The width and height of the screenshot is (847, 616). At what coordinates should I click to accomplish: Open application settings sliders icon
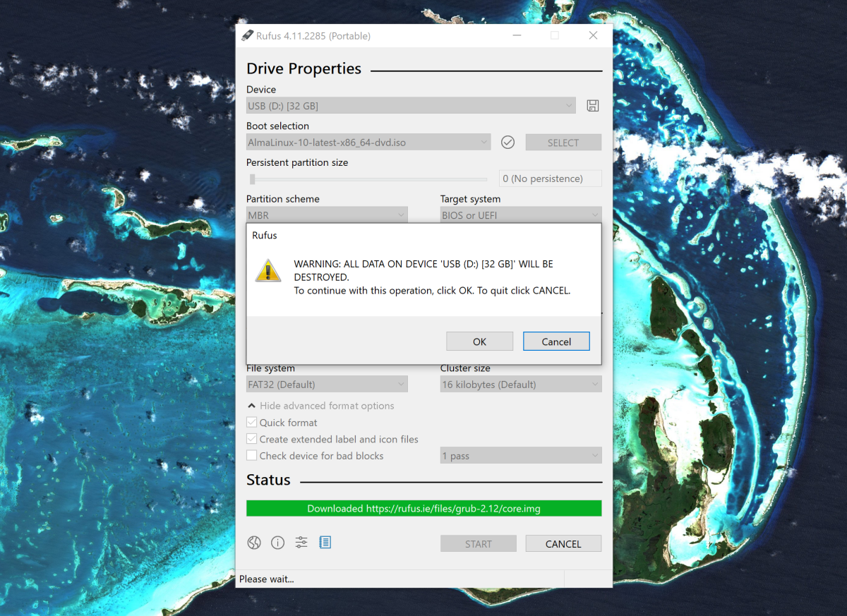[301, 543]
